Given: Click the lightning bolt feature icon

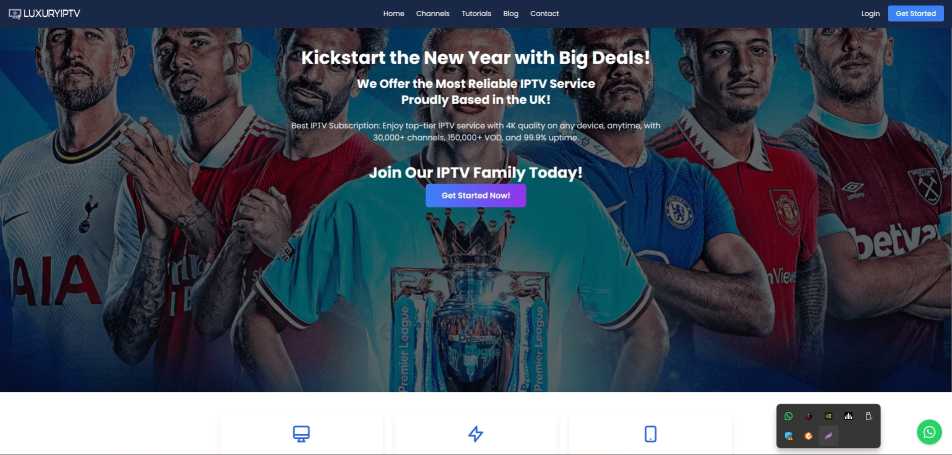Looking at the screenshot, I should tap(475, 434).
